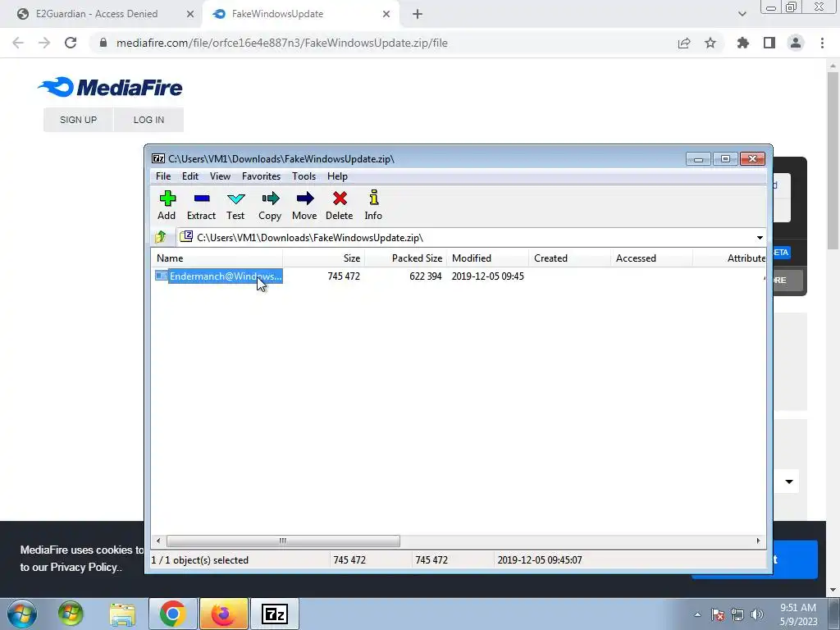Go back in Chrome
Screen dimensions: 840x630
[18, 43]
